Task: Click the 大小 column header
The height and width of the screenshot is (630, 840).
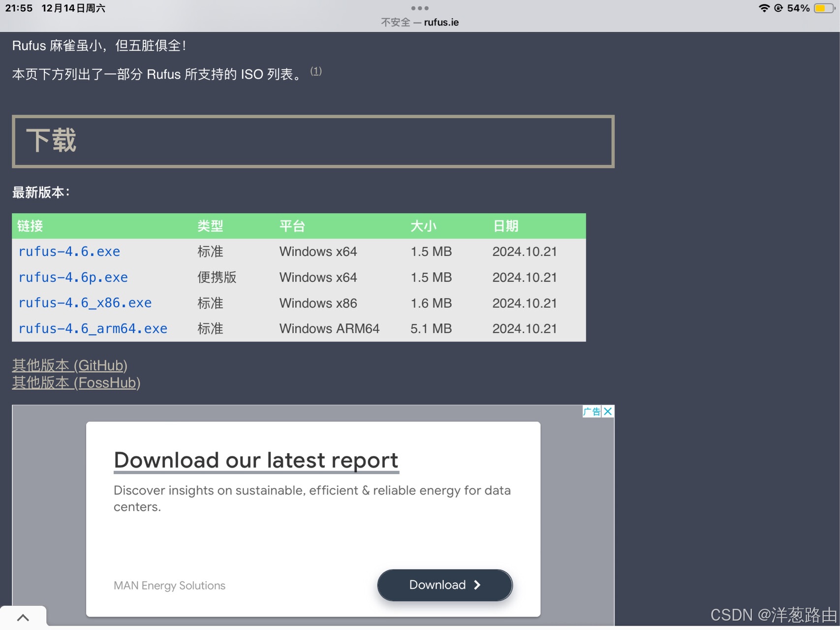Action: pyautogui.click(x=424, y=226)
